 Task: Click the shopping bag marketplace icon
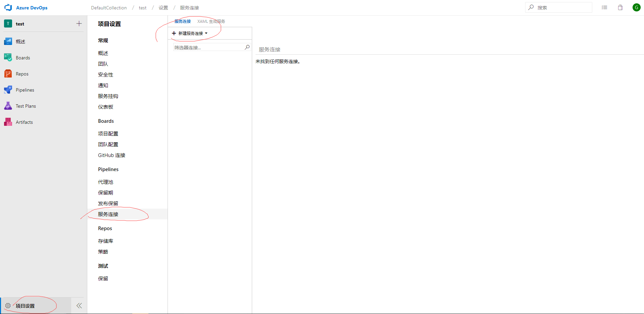pos(620,7)
